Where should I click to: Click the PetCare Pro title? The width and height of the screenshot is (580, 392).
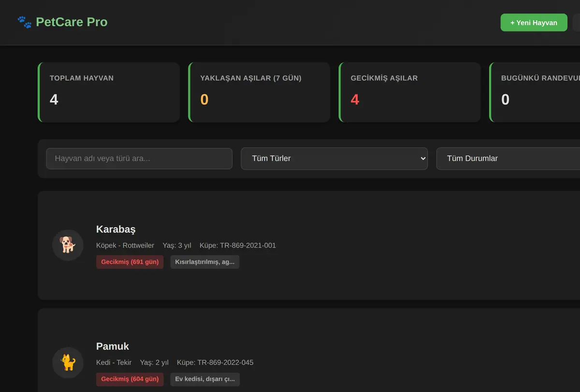pos(72,22)
